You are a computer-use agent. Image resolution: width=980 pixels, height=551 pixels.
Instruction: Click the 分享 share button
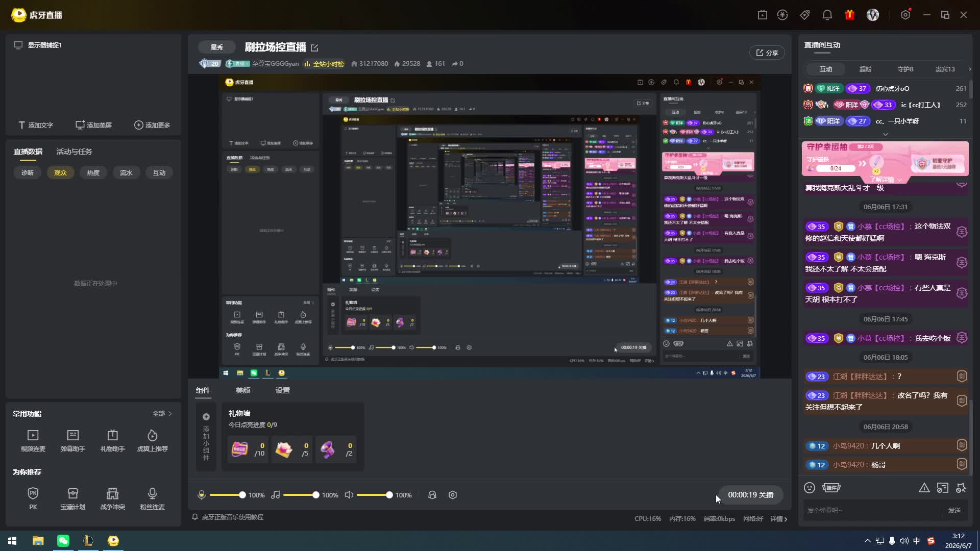767,53
